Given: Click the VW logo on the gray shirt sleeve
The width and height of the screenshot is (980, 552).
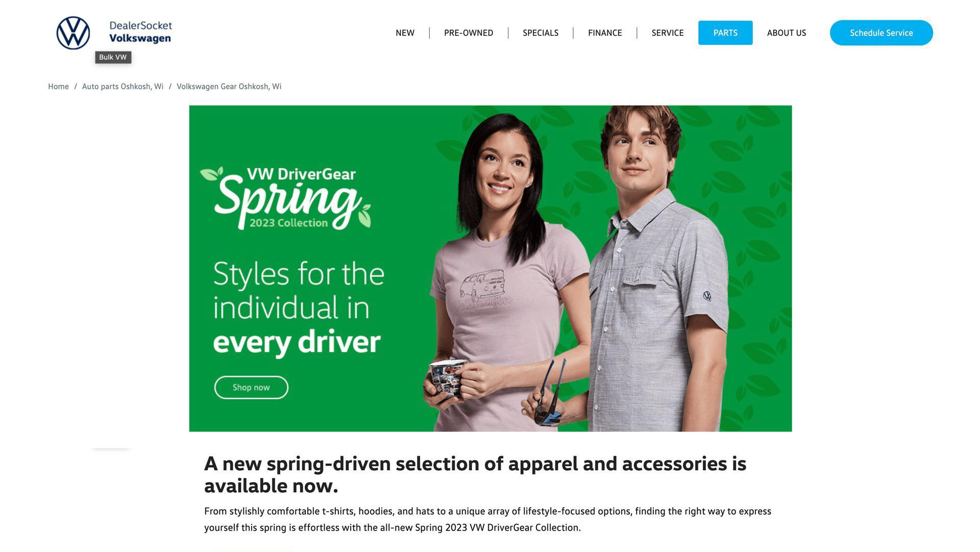Looking at the screenshot, I should click(x=707, y=296).
